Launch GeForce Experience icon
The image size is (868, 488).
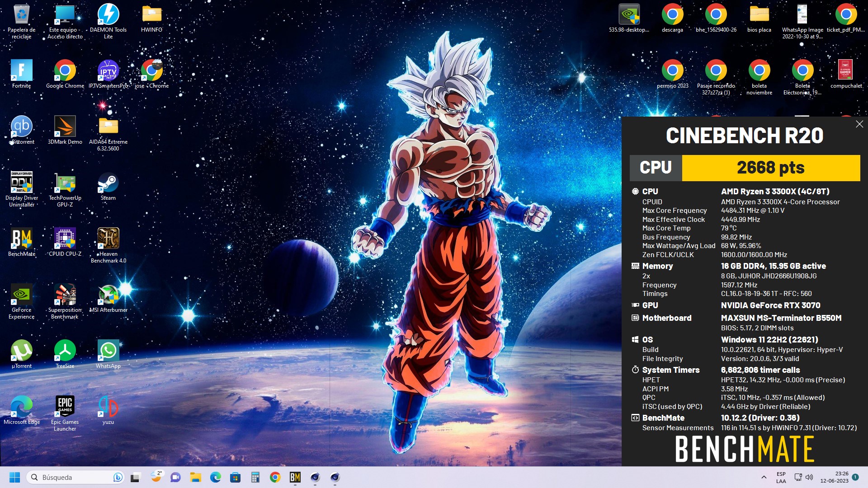[21, 301]
